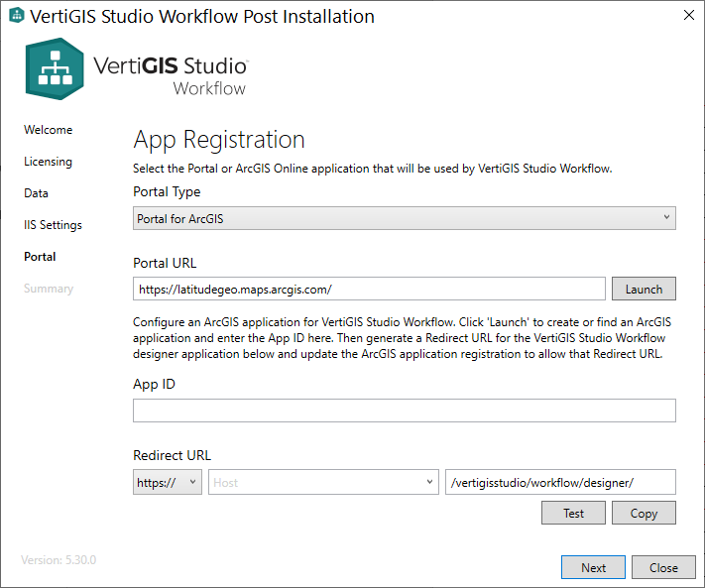
Task: Select the Portal step
Action: [40, 257]
